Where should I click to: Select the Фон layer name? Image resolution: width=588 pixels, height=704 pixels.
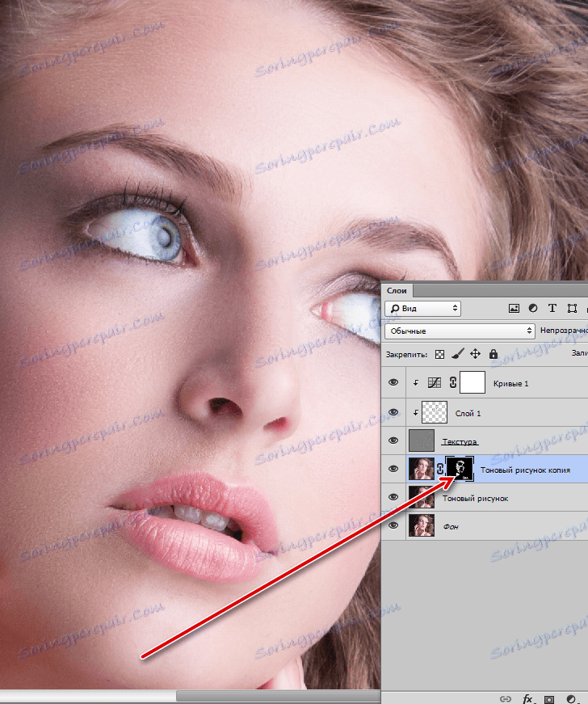coord(451,527)
